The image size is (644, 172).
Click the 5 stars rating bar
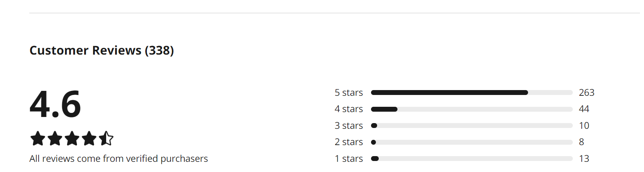coord(472,93)
